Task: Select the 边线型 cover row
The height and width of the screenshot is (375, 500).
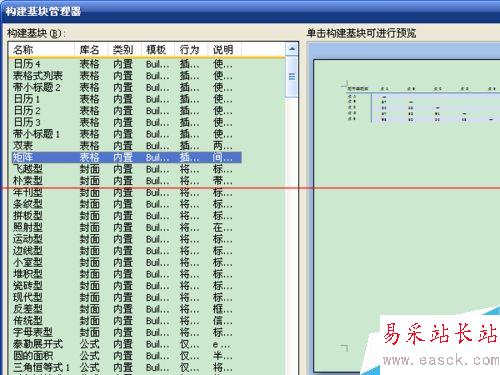Action: [x=126, y=250]
